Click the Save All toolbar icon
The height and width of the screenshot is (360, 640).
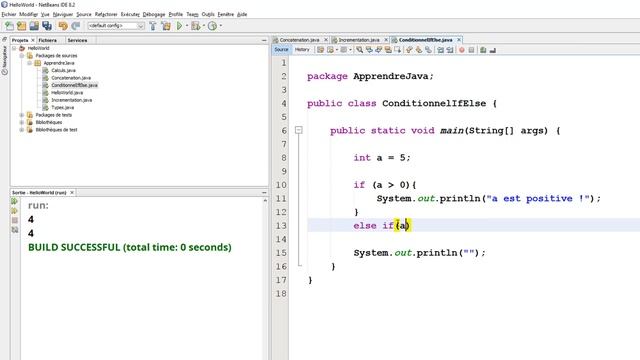click(47, 26)
